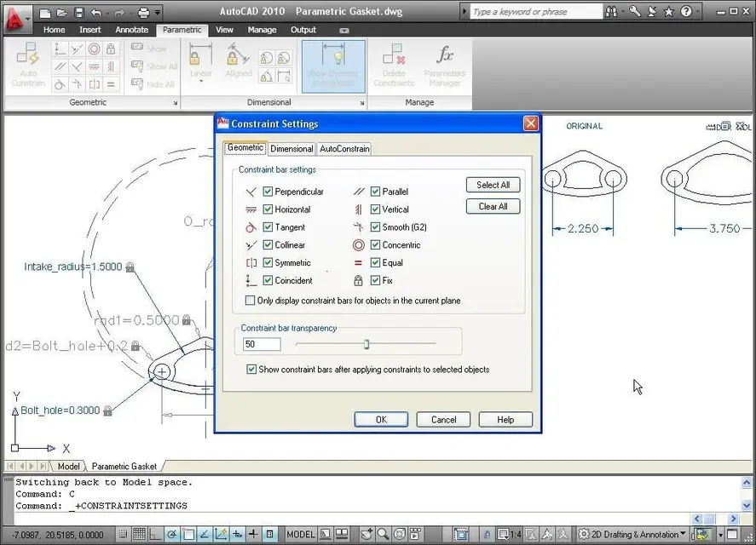Viewport: 756px width, 545px height.
Task: Click OK in Constraint Settings dialog
Action: (381, 419)
